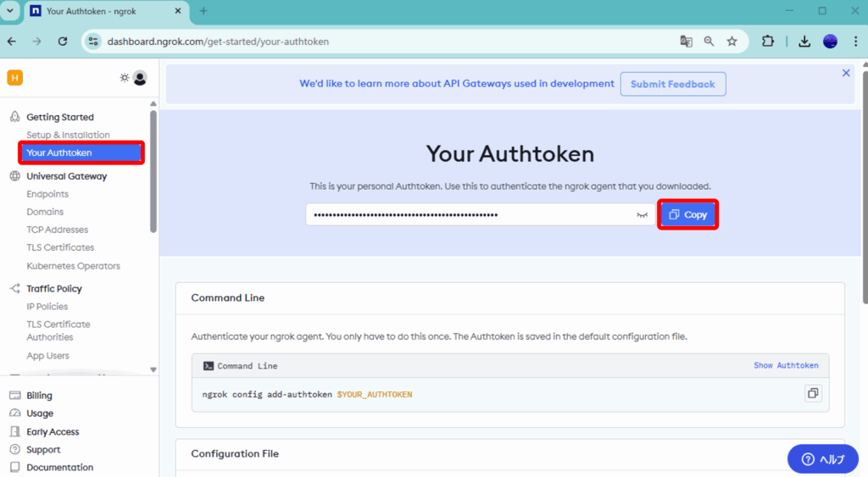Open TLS Certificate Authorities page
Image resolution: width=868 pixels, height=477 pixels.
(58, 331)
